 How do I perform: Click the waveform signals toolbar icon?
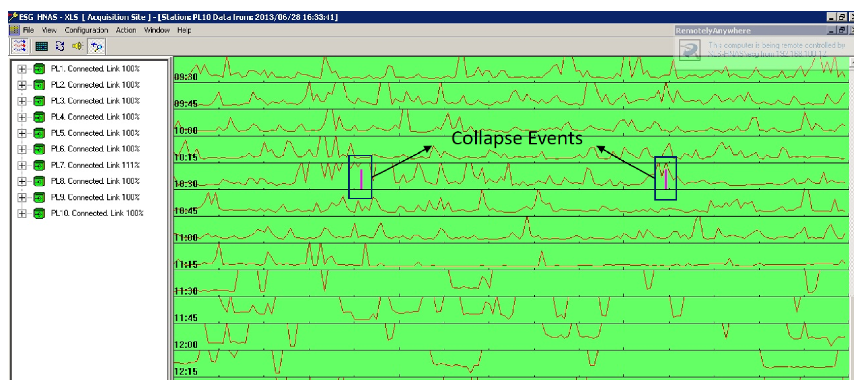coord(19,46)
